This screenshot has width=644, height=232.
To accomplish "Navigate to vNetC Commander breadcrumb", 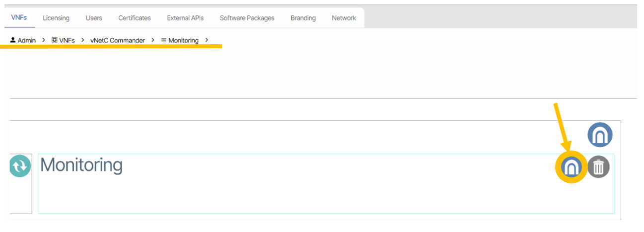I will click(x=117, y=40).
